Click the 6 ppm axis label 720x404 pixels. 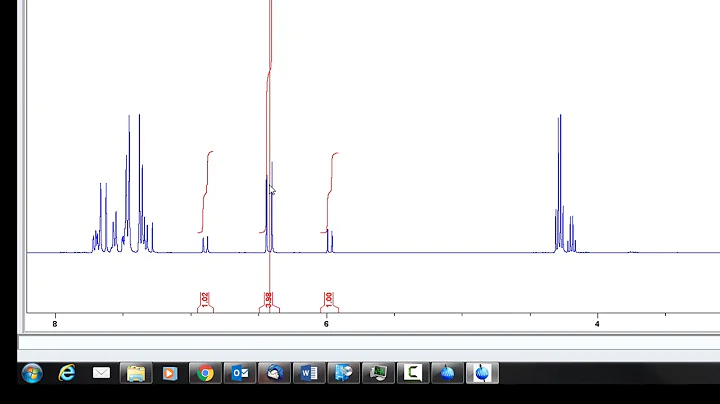[x=326, y=324]
